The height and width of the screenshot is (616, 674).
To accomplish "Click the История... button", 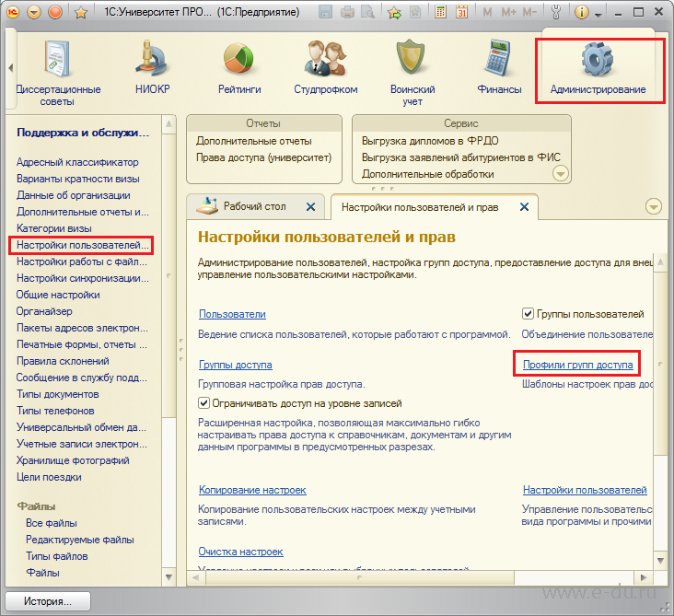I will tap(48, 601).
